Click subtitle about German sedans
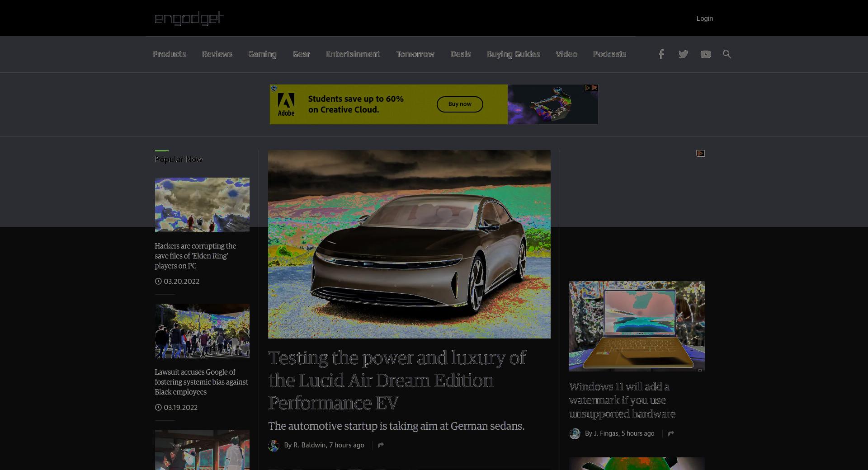 click(x=396, y=426)
